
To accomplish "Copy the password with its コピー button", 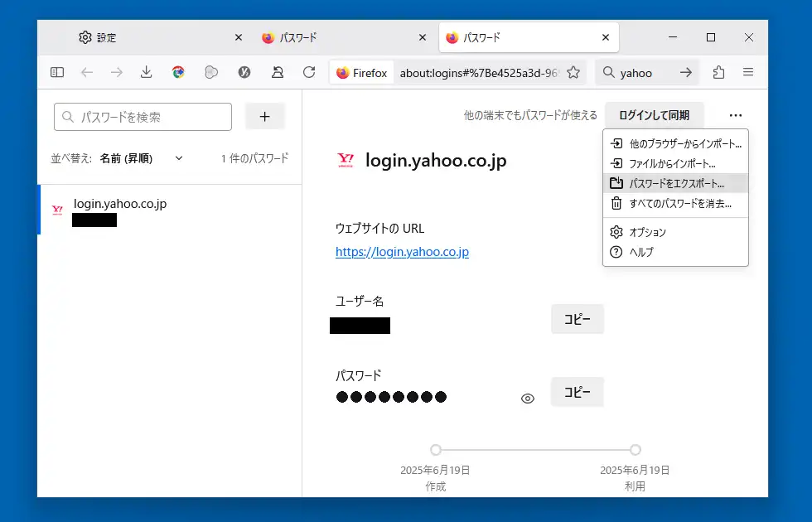I will tap(578, 392).
